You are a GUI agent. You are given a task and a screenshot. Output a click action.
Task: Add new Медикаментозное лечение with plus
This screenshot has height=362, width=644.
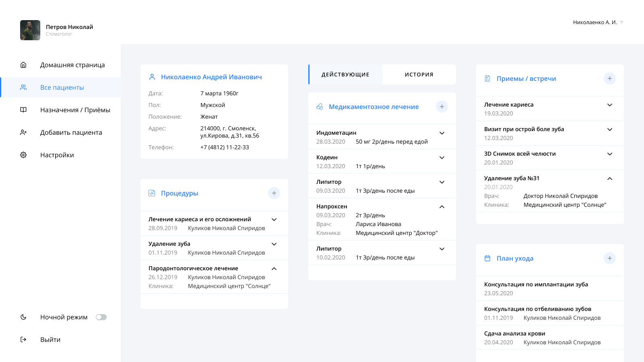[442, 107]
